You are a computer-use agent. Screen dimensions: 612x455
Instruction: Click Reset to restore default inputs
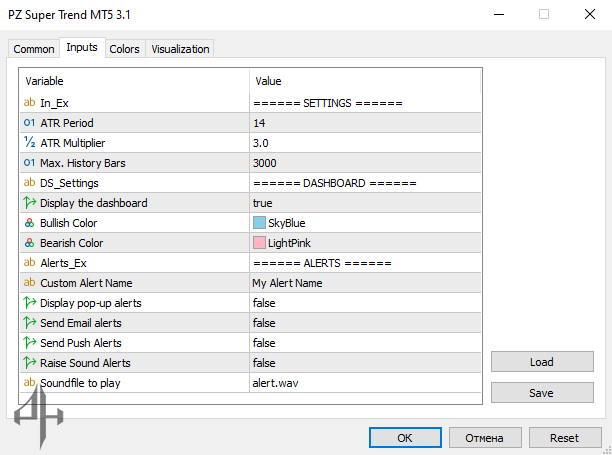click(x=565, y=438)
